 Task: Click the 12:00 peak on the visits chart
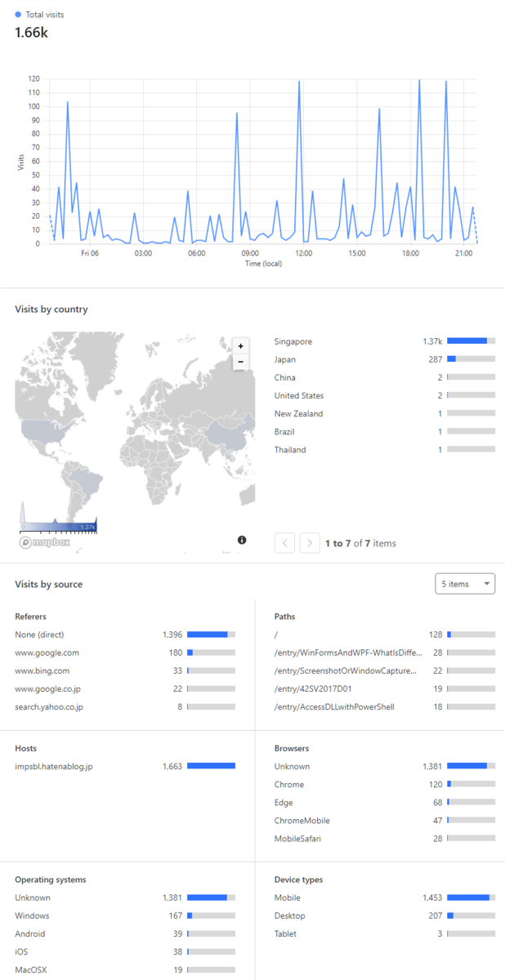[x=299, y=82]
